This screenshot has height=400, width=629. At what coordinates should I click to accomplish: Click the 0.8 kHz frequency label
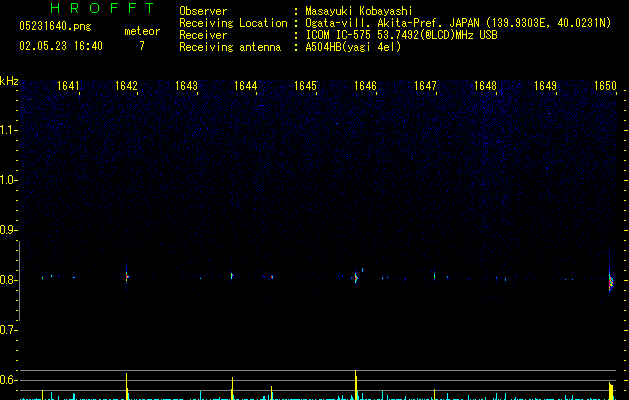click(8, 280)
